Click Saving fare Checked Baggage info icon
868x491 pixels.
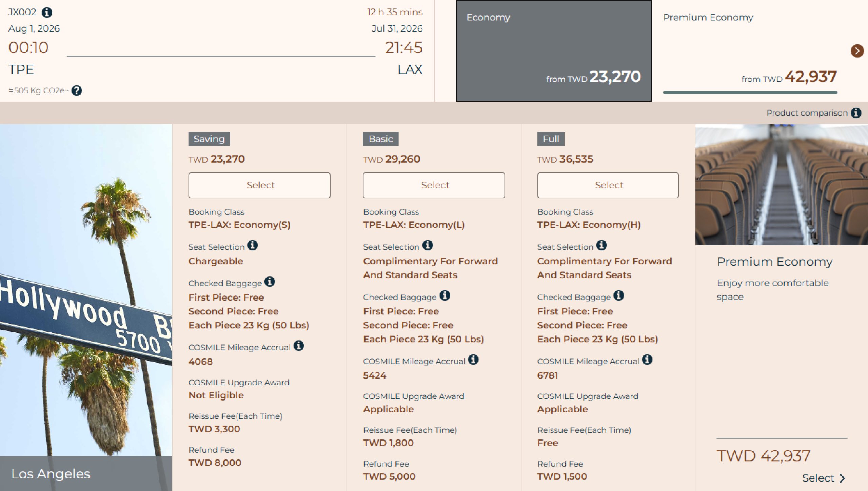(x=270, y=281)
